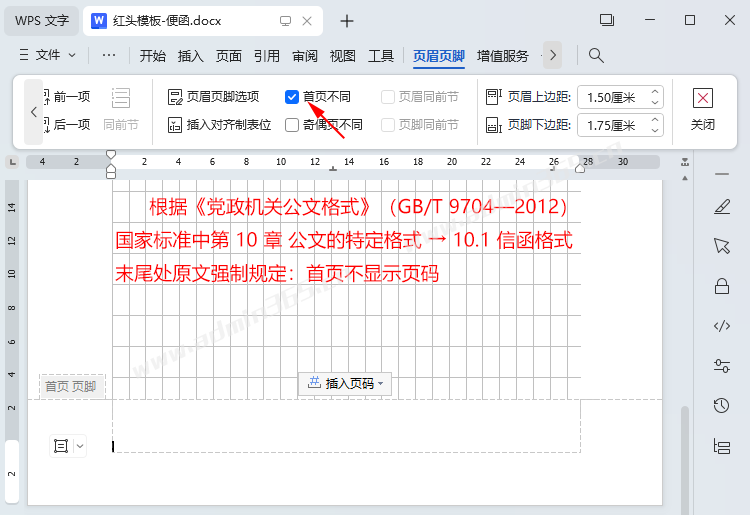
Task: Increase 页脚下边距 with up arrow
Action: pos(655,120)
